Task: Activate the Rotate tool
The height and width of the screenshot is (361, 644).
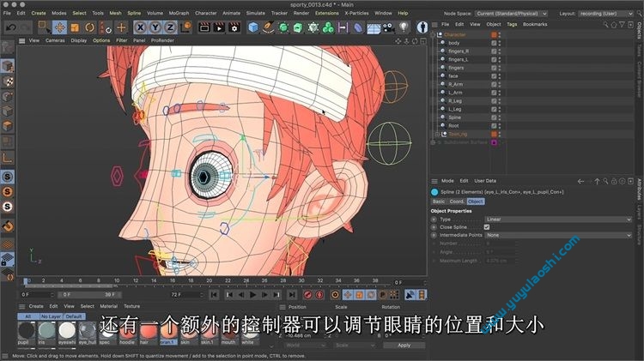Action: (89, 28)
